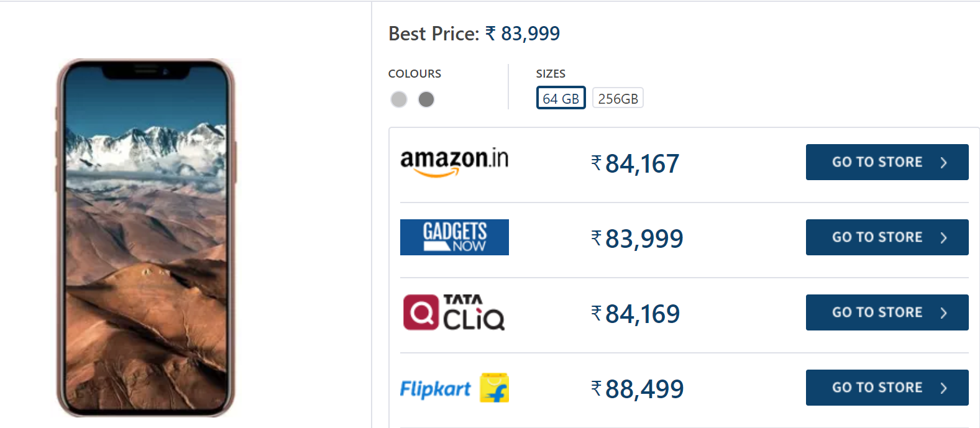Select the 64 GB size option
The image size is (980, 428).
[561, 98]
